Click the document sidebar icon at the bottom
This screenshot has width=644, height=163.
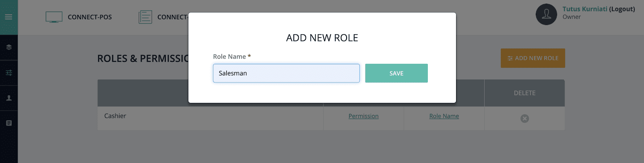(9, 123)
